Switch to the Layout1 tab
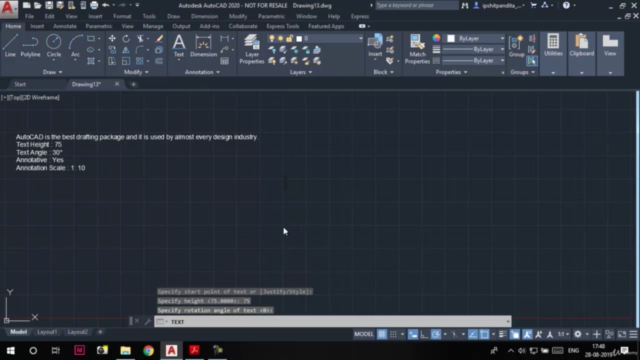The width and height of the screenshot is (640, 360). [x=47, y=332]
